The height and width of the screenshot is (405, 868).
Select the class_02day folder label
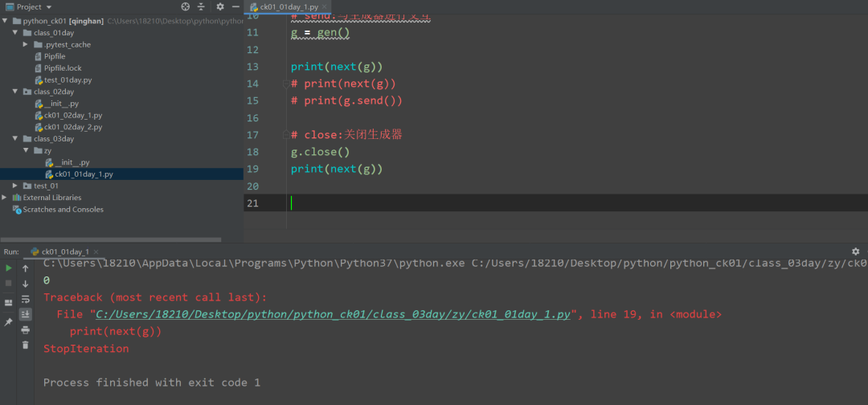click(54, 92)
